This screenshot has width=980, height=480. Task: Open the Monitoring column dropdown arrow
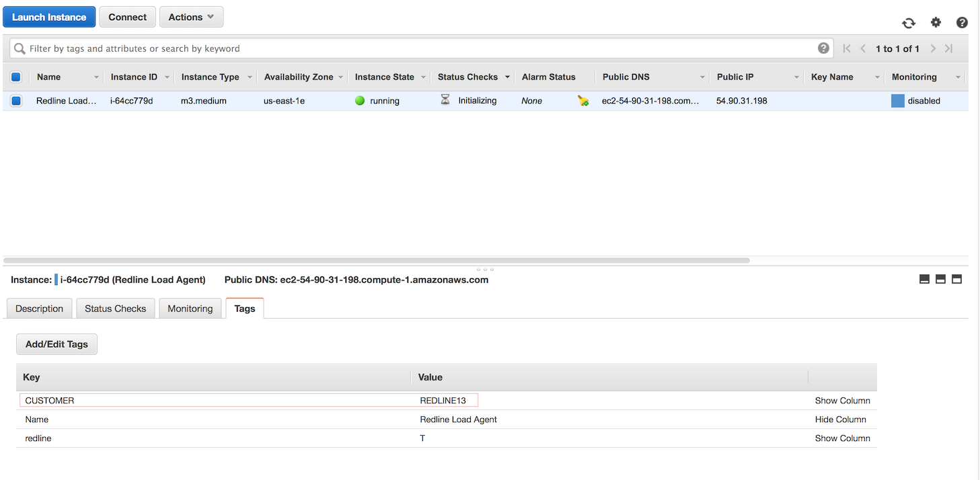coord(958,77)
